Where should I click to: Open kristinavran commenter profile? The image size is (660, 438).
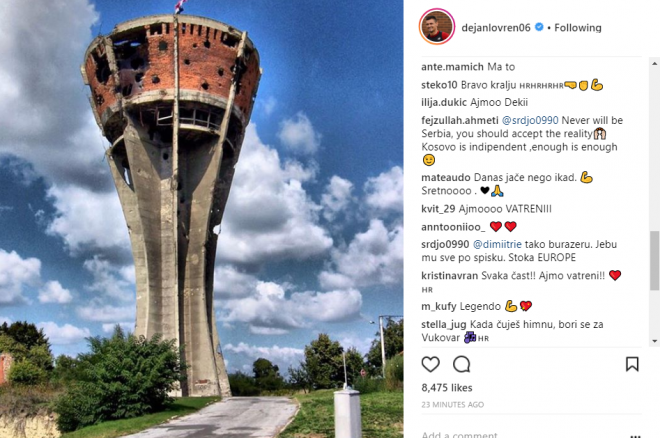450,276
